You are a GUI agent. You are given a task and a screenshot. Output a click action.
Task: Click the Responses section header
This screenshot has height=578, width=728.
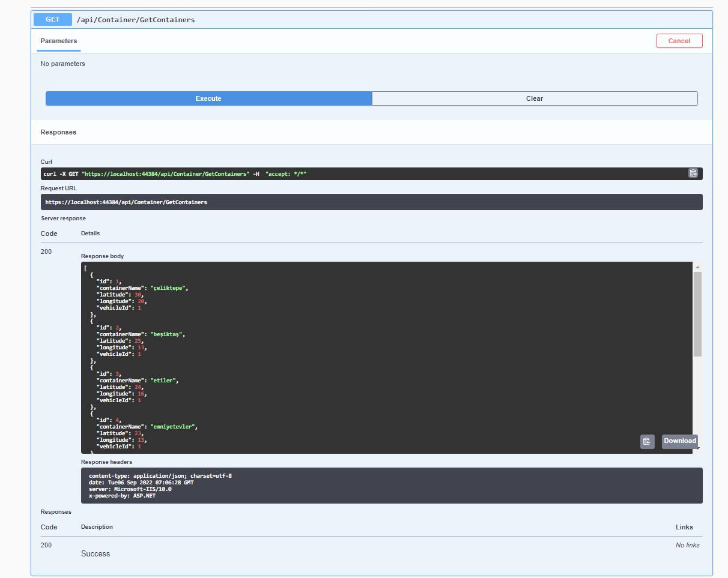click(x=58, y=132)
